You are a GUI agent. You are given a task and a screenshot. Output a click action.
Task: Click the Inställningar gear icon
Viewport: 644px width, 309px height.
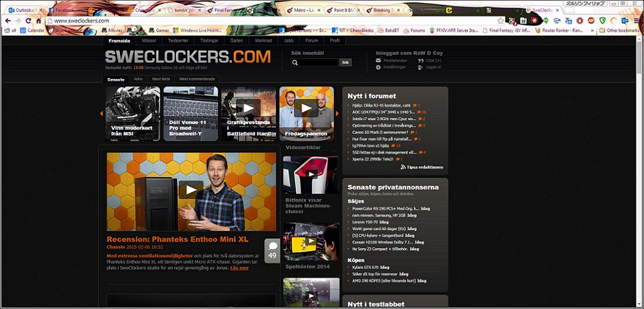click(x=378, y=67)
